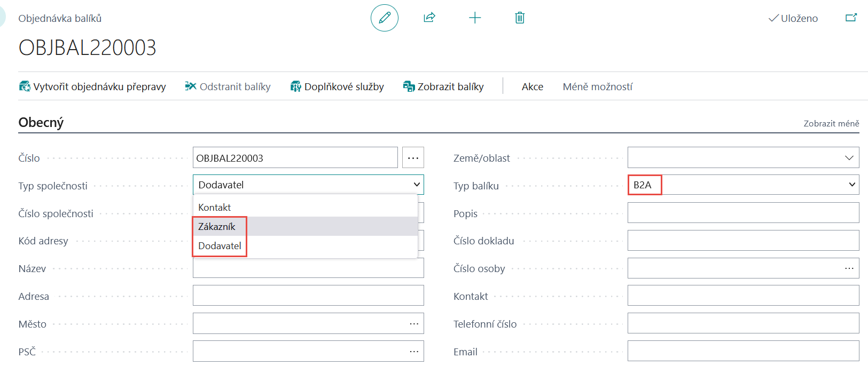Open the Typ balíku dropdown
The width and height of the screenshot is (868, 374).
pos(852,185)
